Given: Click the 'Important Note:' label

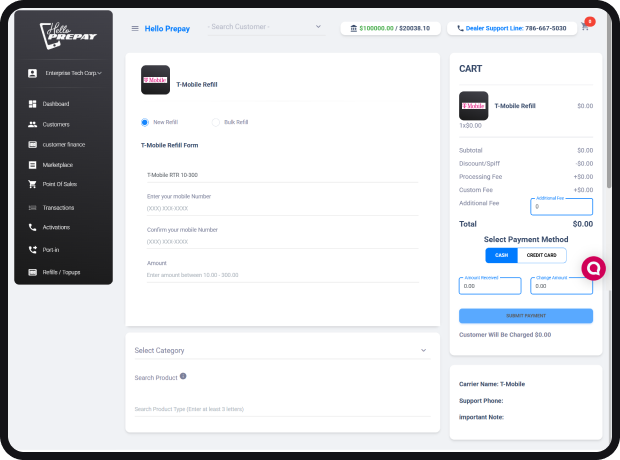Looking at the screenshot, I should point(481,417).
